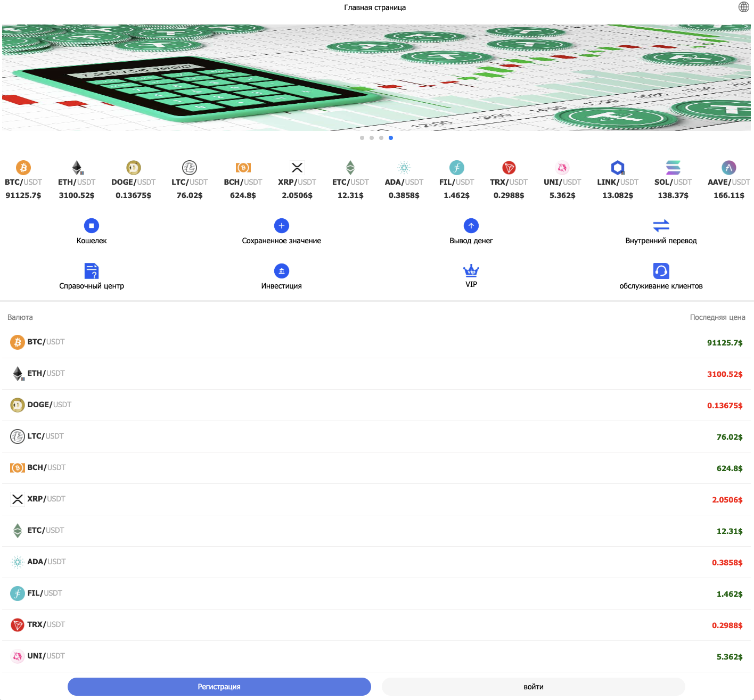754x700 pixels.
Task: Open the VIP crown icon
Action: (x=471, y=271)
